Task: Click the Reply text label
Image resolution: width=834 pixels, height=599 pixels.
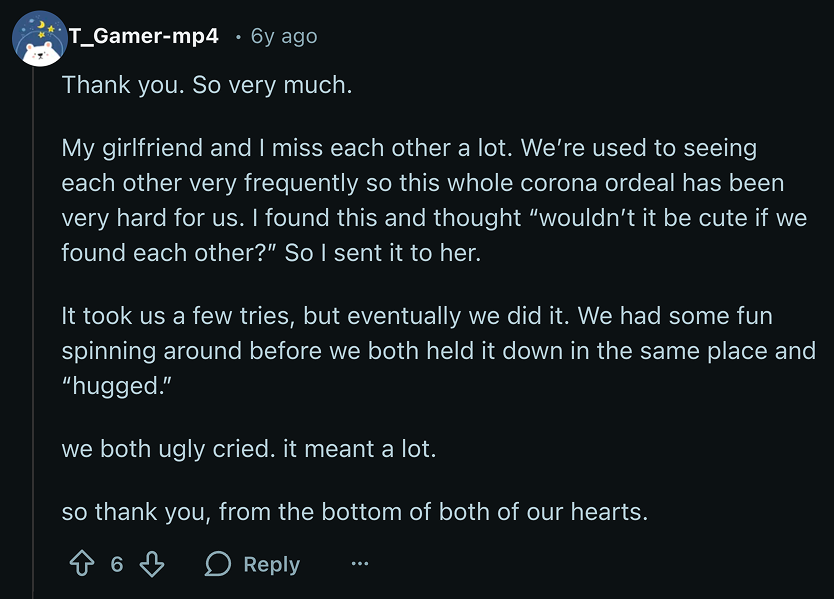Action: click(x=271, y=565)
